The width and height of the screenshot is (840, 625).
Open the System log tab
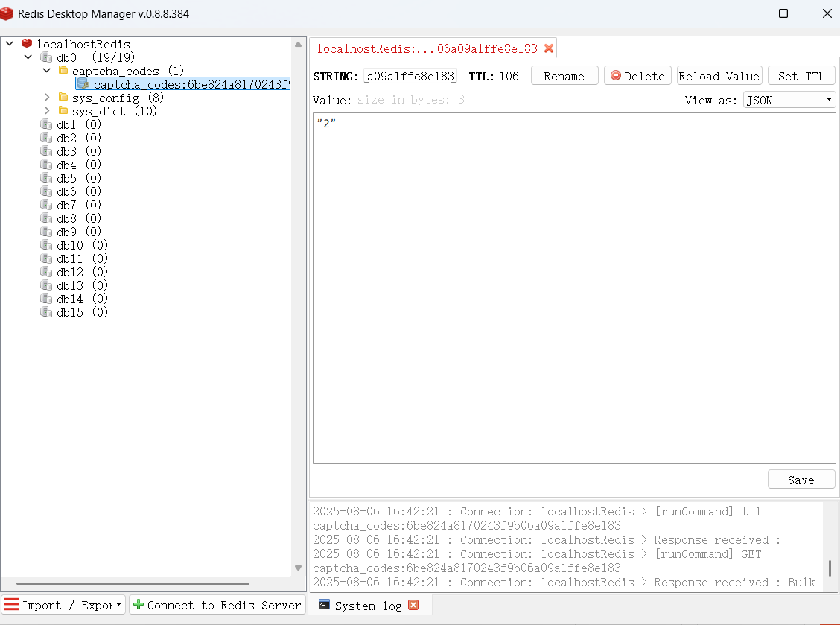click(x=368, y=606)
